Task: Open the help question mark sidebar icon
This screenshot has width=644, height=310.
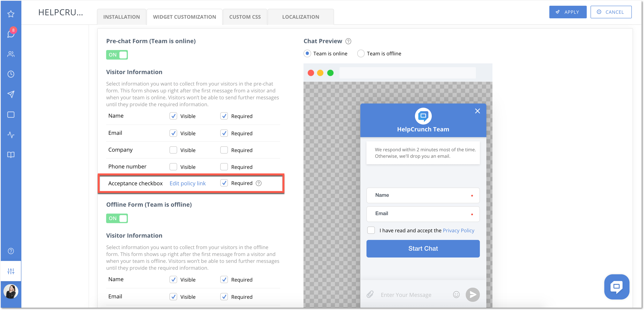Action: (x=11, y=251)
